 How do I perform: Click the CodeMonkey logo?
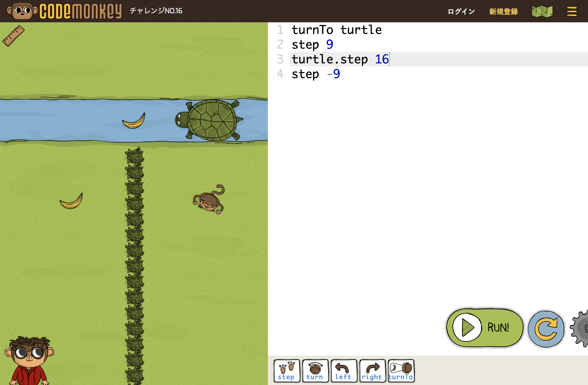pyautogui.click(x=65, y=11)
